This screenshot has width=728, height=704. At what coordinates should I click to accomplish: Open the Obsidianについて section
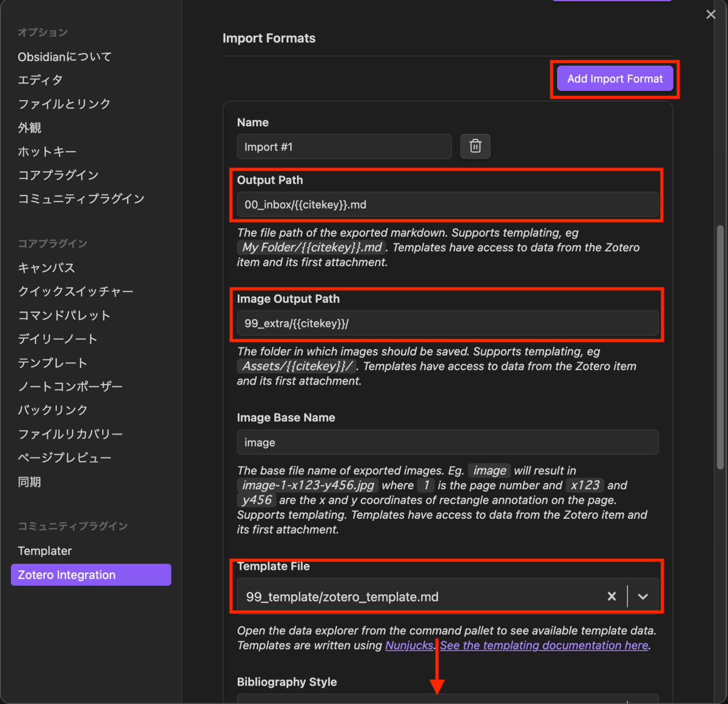click(x=64, y=56)
